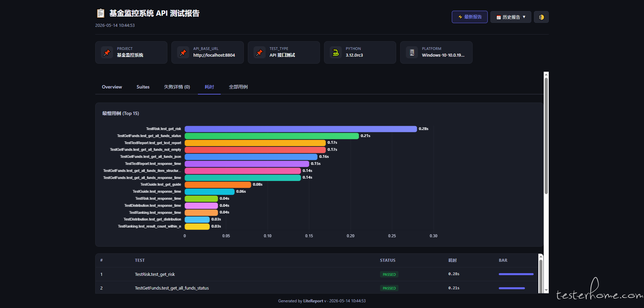Screen dimensions: 644x308
Task: Click the main panel scrollbar up arrow
Action: [546, 74]
